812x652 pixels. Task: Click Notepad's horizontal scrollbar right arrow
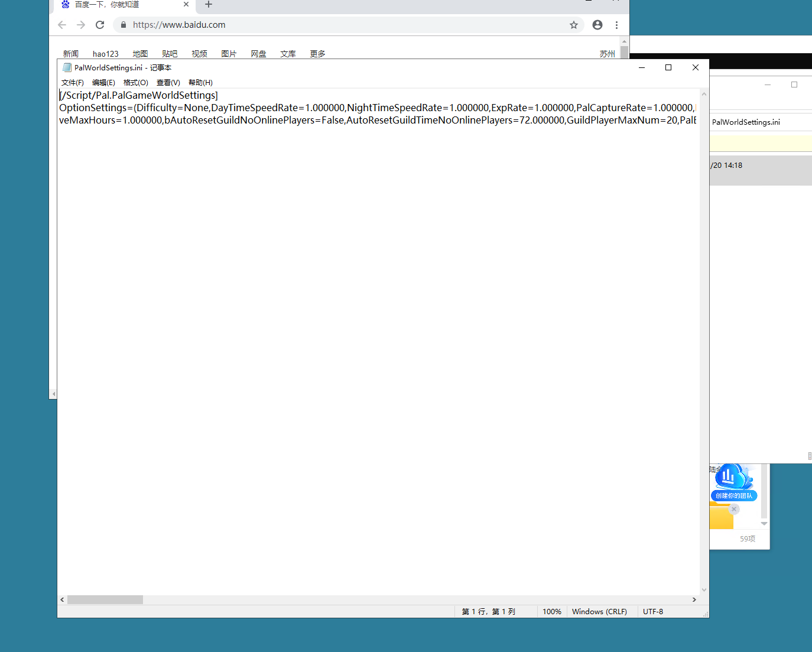(694, 599)
